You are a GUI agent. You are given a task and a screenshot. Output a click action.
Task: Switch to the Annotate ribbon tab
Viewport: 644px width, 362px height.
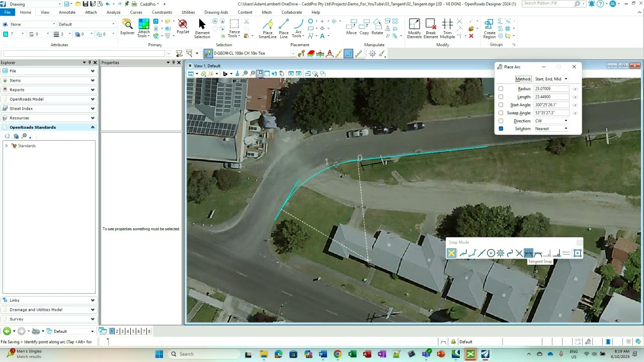[67, 12]
